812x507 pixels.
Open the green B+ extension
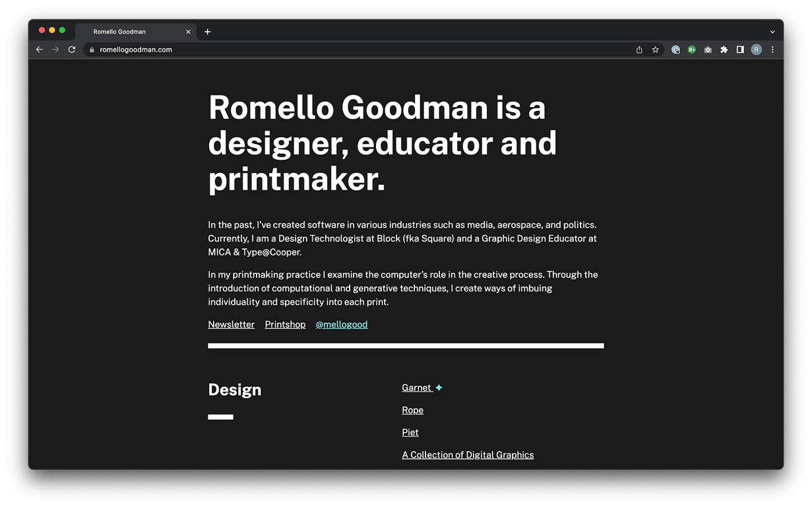(x=691, y=50)
